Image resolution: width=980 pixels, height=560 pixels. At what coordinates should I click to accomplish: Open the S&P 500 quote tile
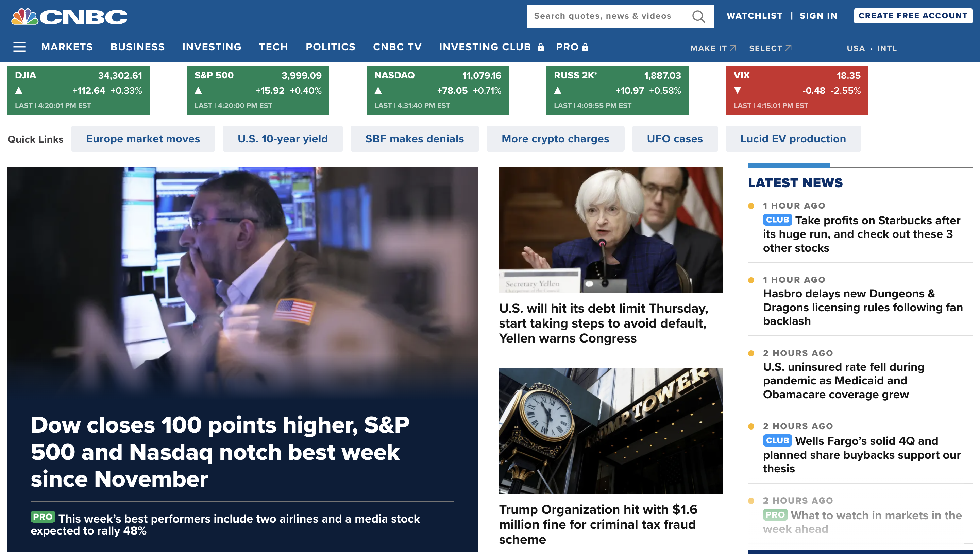(x=258, y=90)
